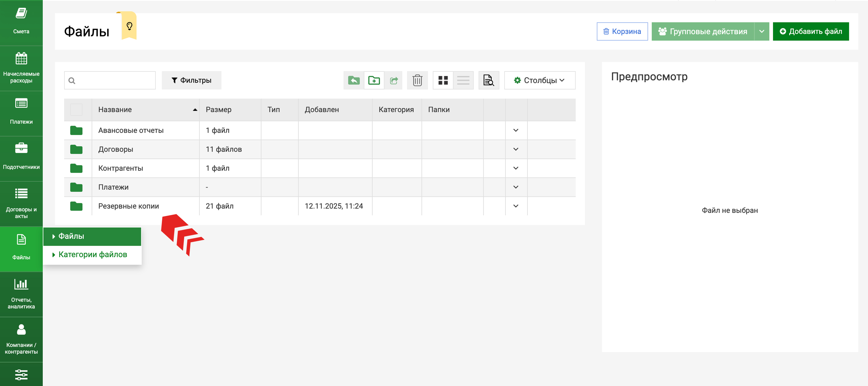Click the Добавить файл button

[x=810, y=31]
